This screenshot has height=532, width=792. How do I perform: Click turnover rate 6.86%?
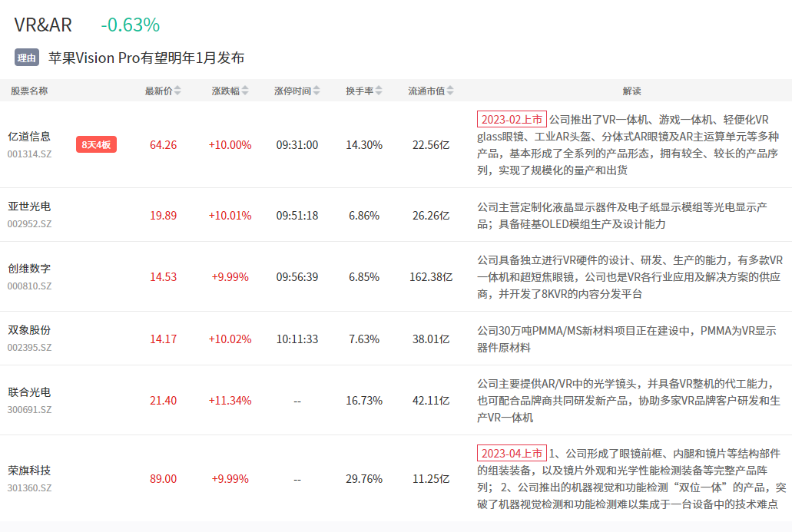point(364,216)
